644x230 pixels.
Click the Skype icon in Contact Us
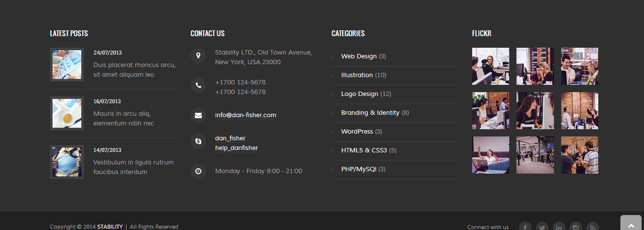(x=198, y=141)
